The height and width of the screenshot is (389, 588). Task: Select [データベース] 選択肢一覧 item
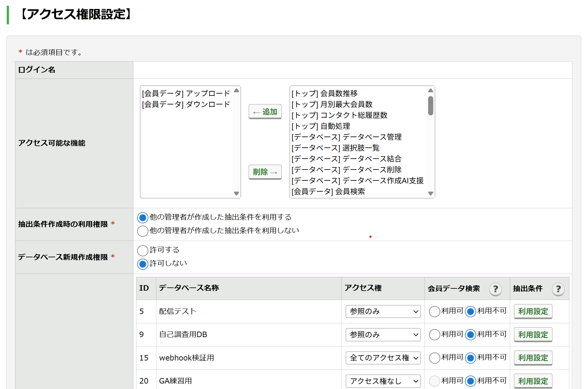(x=359, y=148)
